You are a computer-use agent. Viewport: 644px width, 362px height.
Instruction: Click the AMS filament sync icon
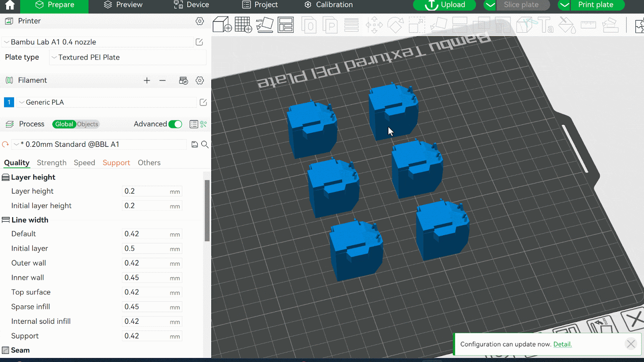point(184,80)
